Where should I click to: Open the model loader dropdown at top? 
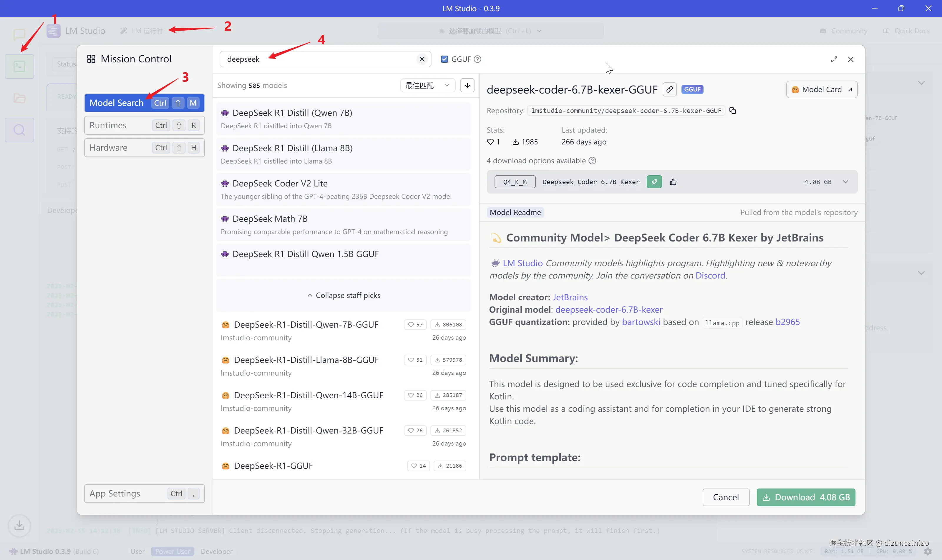click(490, 31)
